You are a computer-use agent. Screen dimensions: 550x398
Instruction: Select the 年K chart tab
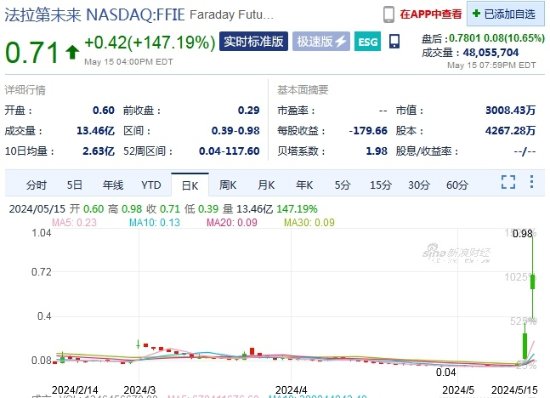(304, 185)
